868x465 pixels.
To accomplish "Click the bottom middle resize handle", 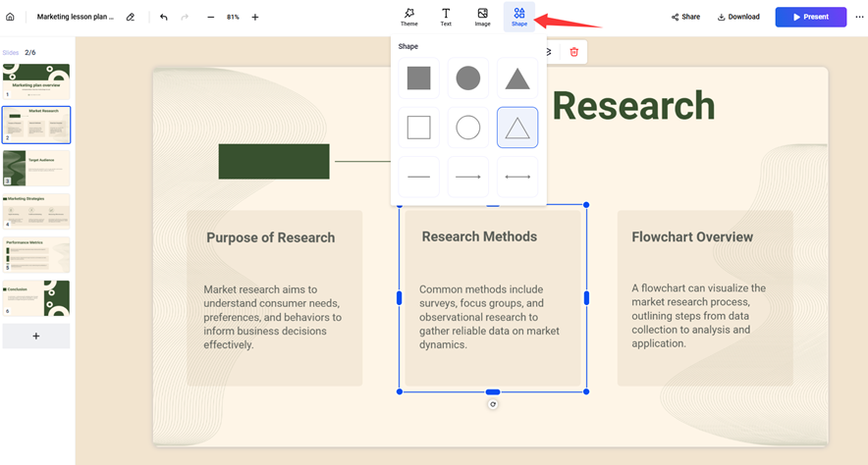I will (x=493, y=392).
